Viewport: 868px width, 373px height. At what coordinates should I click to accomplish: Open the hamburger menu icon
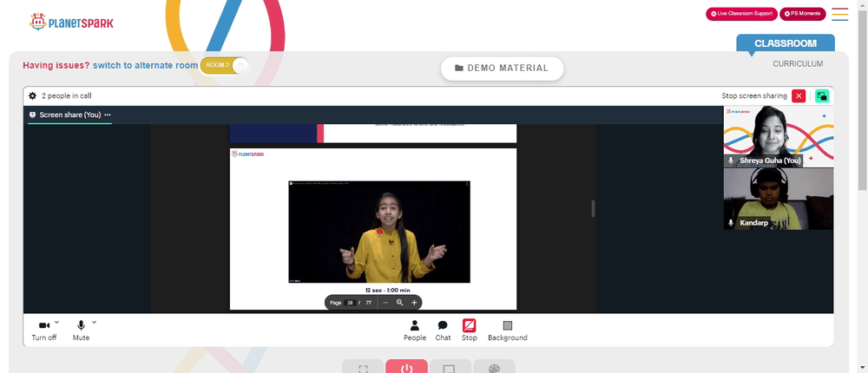tap(839, 14)
